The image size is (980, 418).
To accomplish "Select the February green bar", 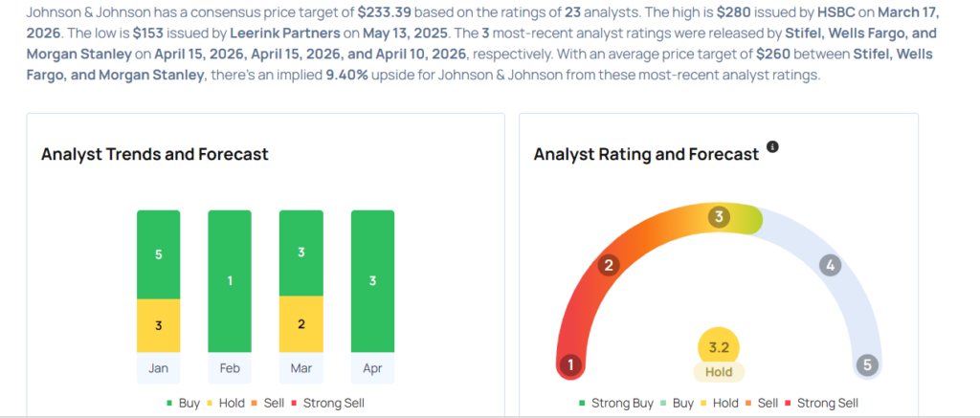I will point(230,281).
